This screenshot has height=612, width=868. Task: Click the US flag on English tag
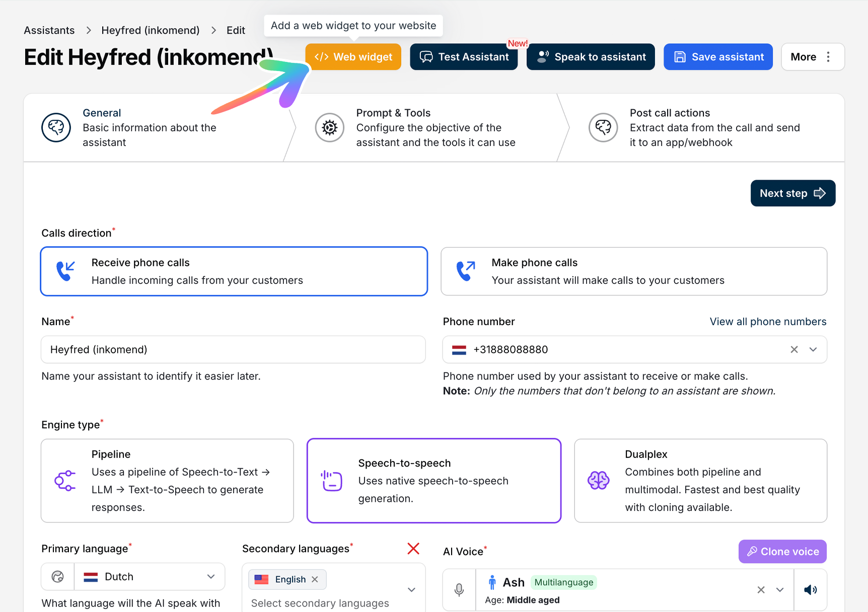[261, 579]
